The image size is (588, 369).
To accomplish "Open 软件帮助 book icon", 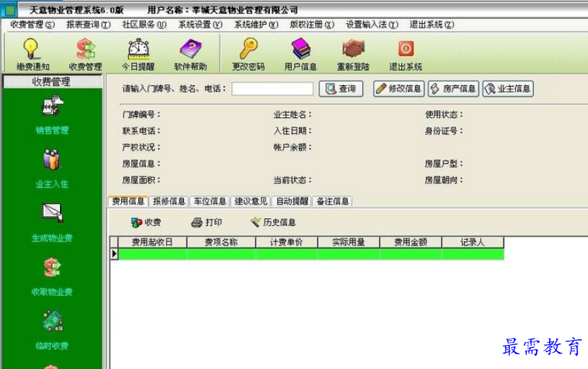I will pyautogui.click(x=190, y=54).
